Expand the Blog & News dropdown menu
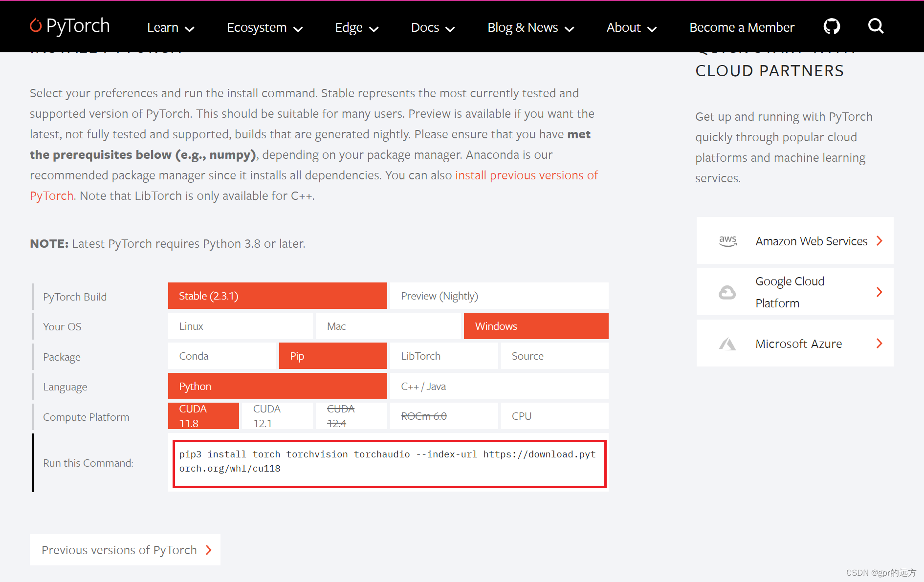 pos(530,27)
